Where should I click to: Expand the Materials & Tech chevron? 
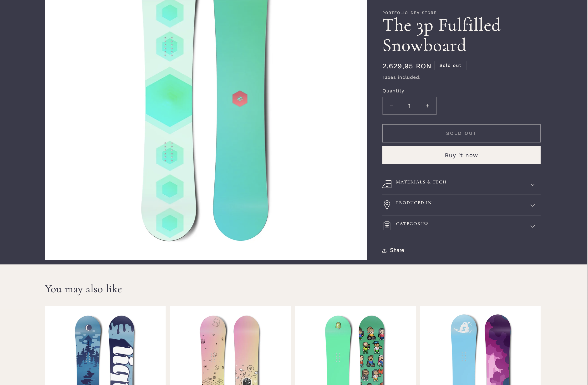[533, 185]
